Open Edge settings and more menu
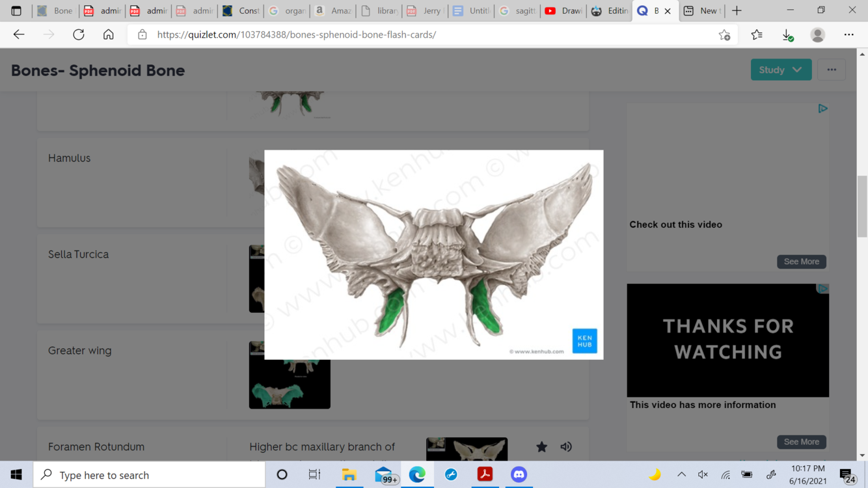Image resolution: width=868 pixels, height=488 pixels. click(849, 34)
